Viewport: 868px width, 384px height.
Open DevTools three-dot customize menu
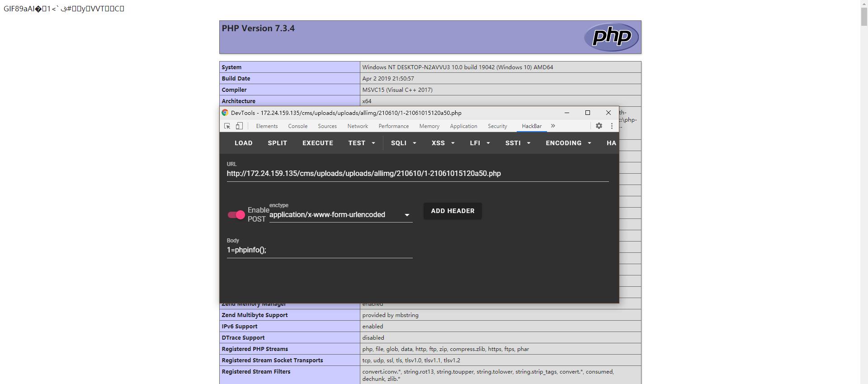pos(612,126)
